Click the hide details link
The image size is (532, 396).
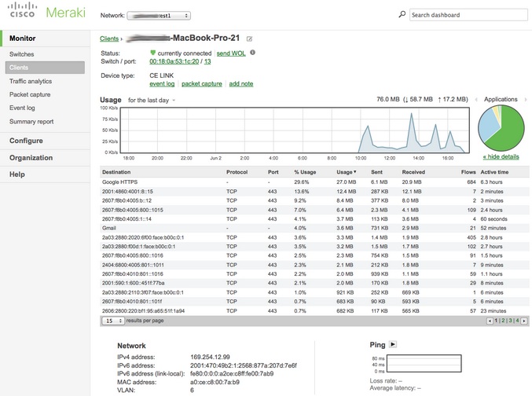click(502, 158)
